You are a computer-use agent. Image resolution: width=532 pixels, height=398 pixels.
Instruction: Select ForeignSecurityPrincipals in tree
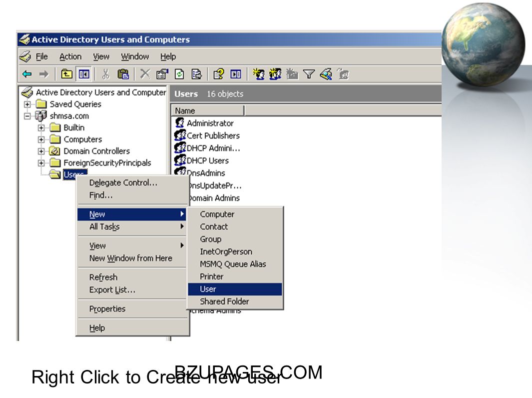(107, 163)
